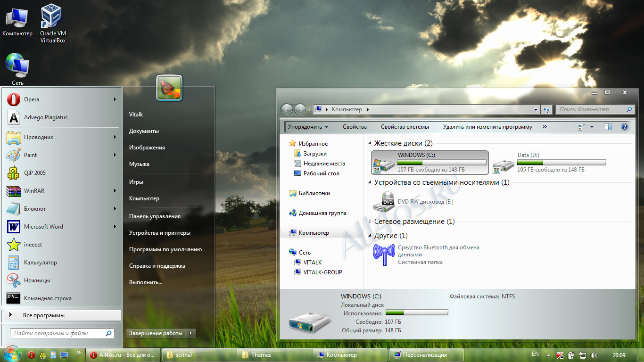Expand the Microsoft Word jump list arrow
The height and width of the screenshot is (362, 644).
pos(115,227)
